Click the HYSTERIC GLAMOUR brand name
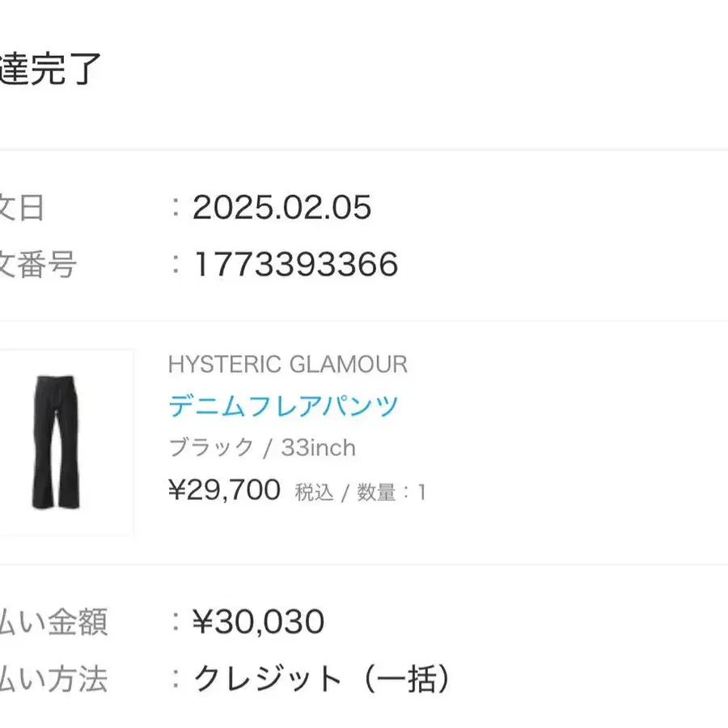 tap(287, 364)
